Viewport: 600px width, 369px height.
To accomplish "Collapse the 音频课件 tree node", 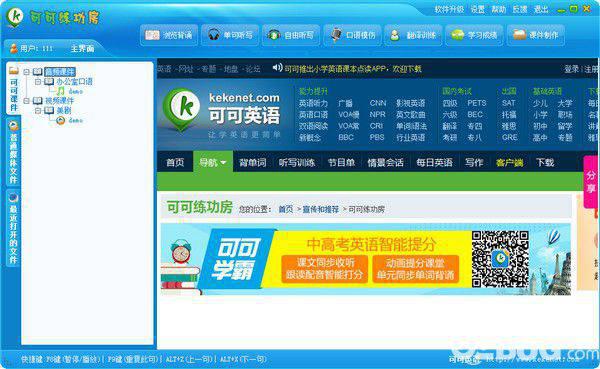I will click(26, 72).
